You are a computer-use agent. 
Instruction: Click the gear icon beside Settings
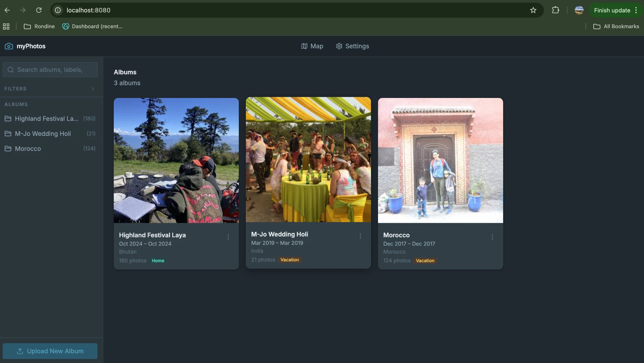tap(339, 46)
